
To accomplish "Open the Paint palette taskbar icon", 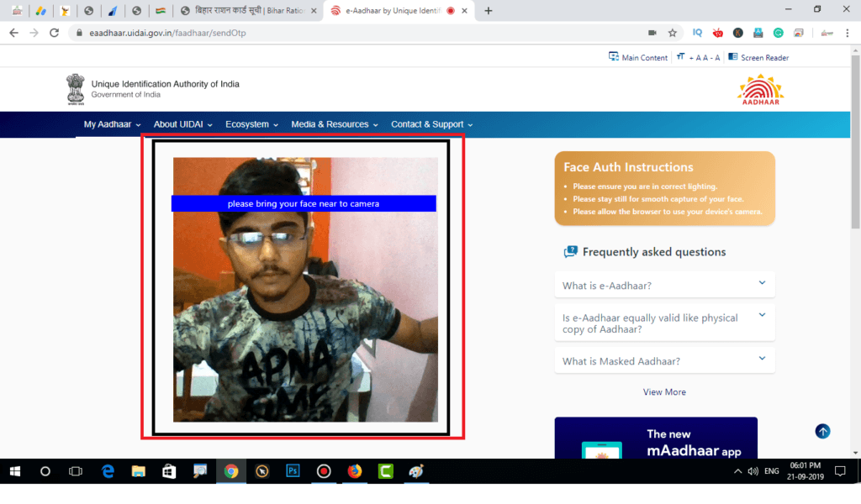I will (x=416, y=471).
